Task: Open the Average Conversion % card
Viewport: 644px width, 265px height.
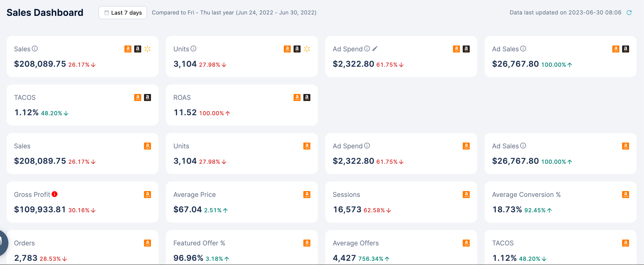Action: (x=560, y=202)
